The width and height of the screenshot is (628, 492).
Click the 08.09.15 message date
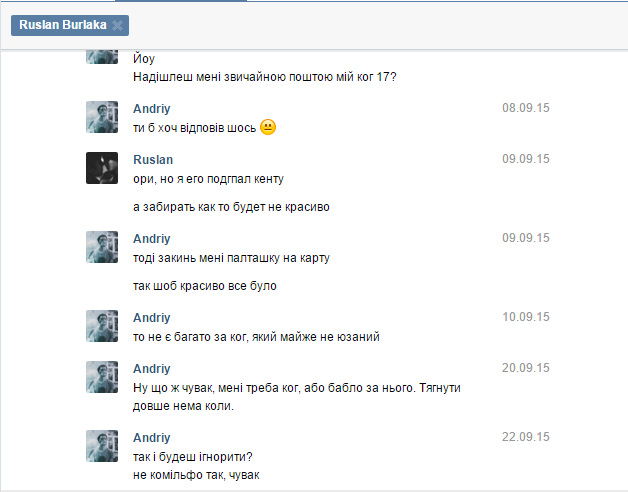(526, 107)
